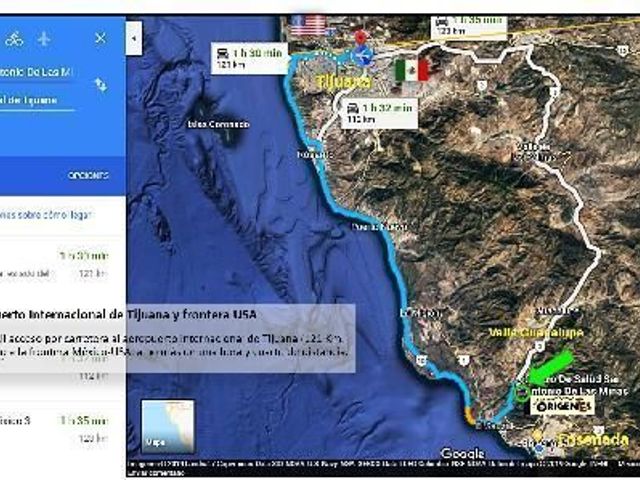Image resolution: width=640 pixels, height=480 pixels.
Task: Click the green arrow near Orígenes
Action: pos(551,367)
